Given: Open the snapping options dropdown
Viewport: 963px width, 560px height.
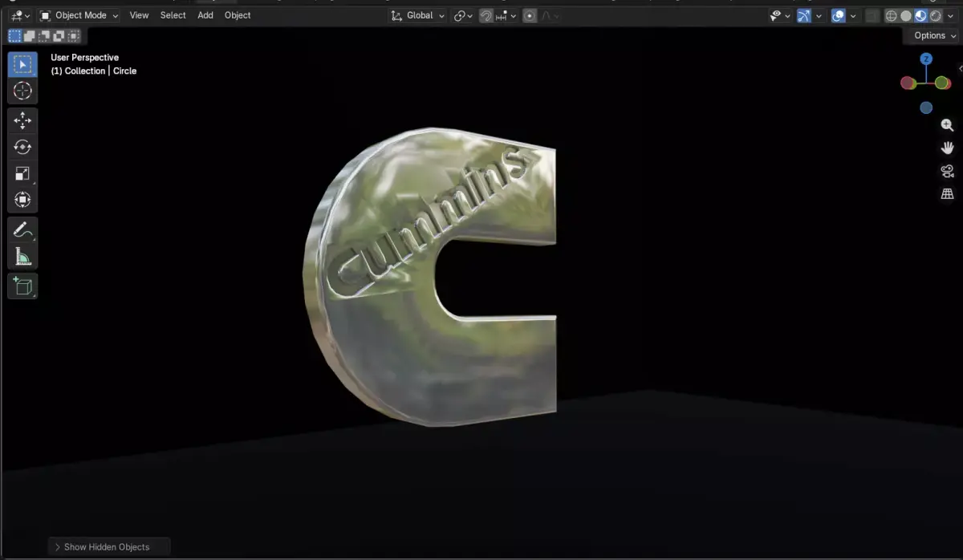Looking at the screenshot, I should pos(506,15).
